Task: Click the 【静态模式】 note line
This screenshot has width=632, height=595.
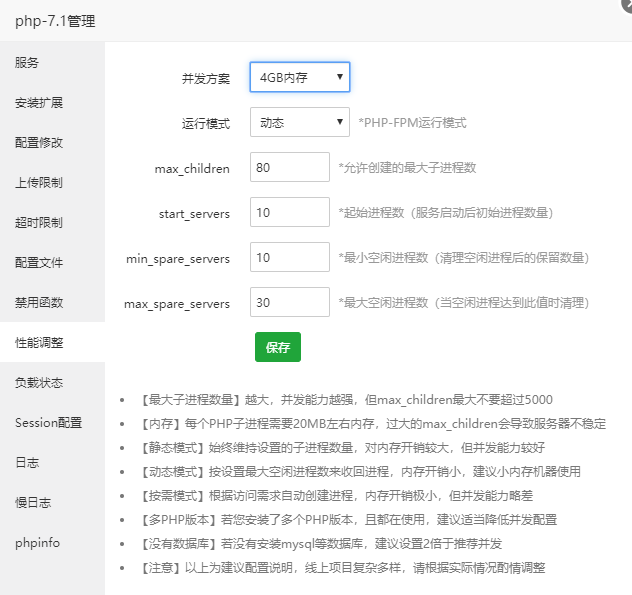Action: point(342,447)
